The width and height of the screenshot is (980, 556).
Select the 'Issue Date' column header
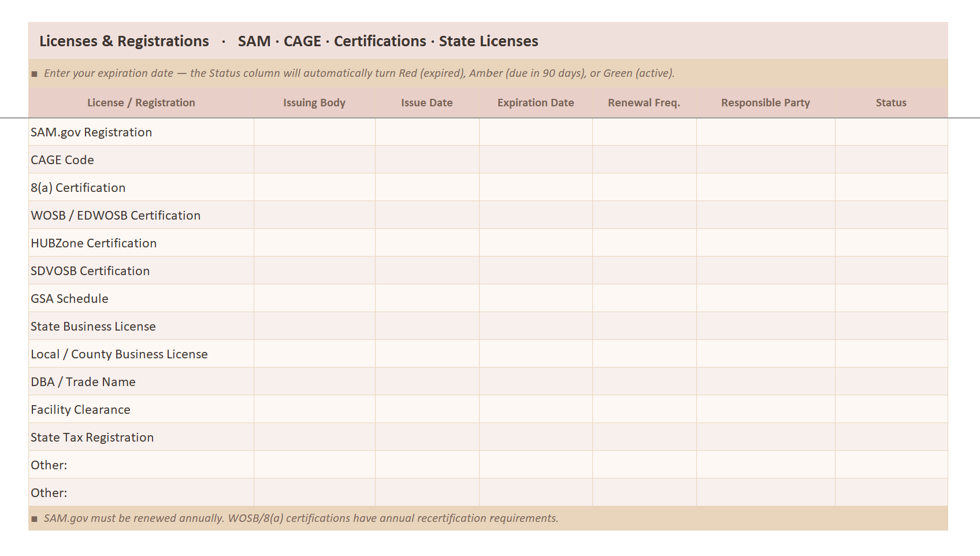pyautogui.click(x=427, y=103)
